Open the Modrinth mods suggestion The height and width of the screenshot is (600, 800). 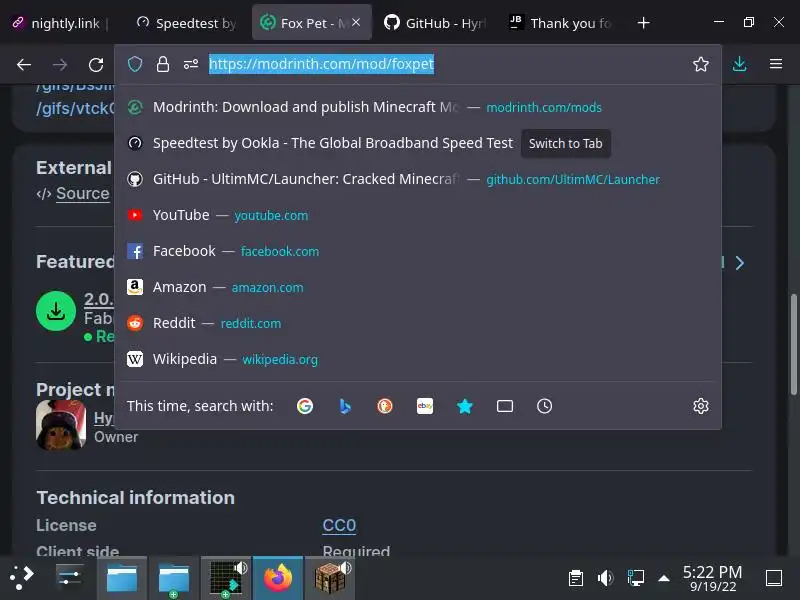pyautogui.click(x=417, y=107)
